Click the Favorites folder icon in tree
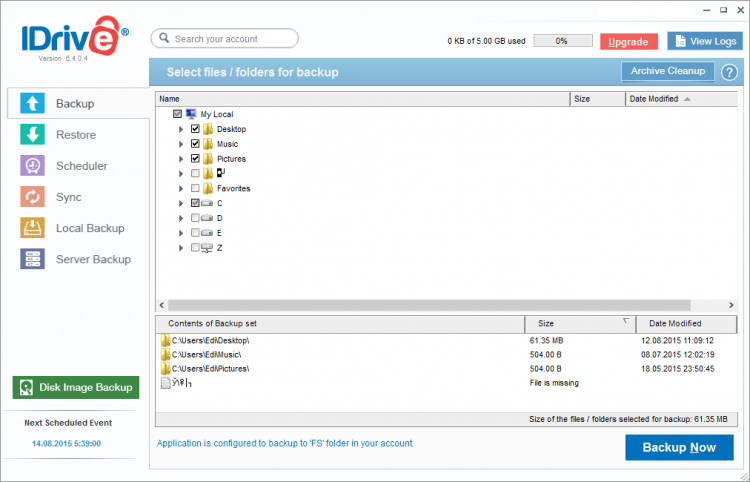The height and width of the screenshot is (482, 750). pyautogui.click(x=208, y=188)
